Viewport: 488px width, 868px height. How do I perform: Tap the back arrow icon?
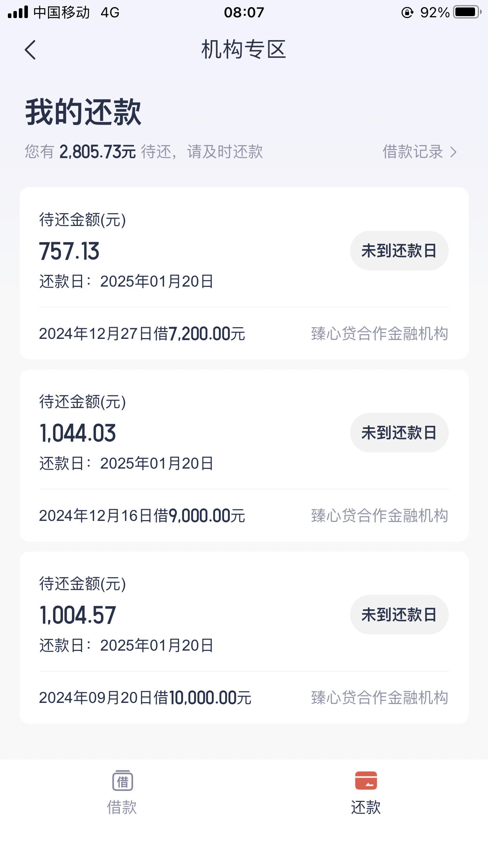30,50
